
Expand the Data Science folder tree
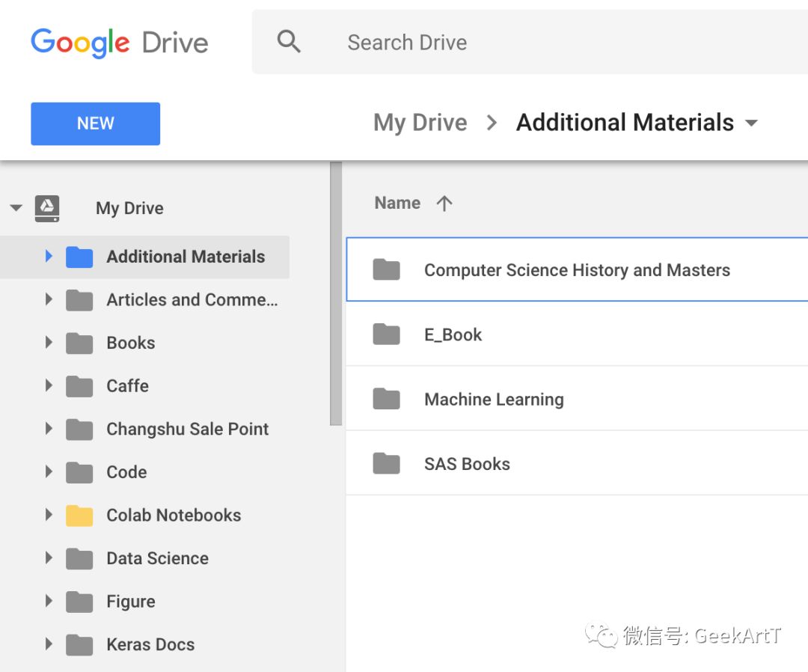click(49, 558)
